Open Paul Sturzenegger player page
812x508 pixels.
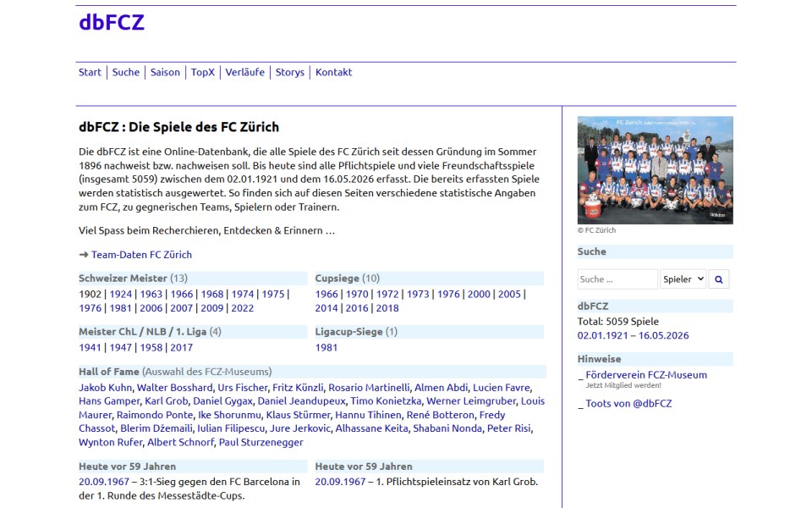tap(261, 442)
